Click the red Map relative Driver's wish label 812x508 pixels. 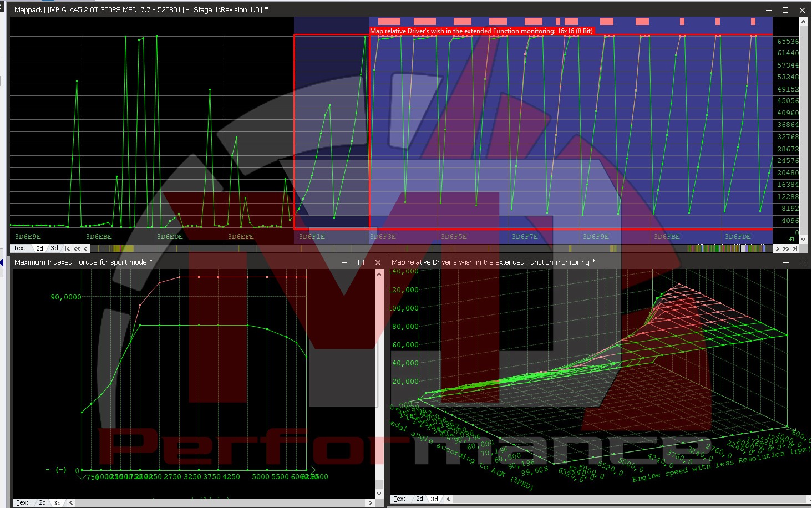tap(481, 31)
